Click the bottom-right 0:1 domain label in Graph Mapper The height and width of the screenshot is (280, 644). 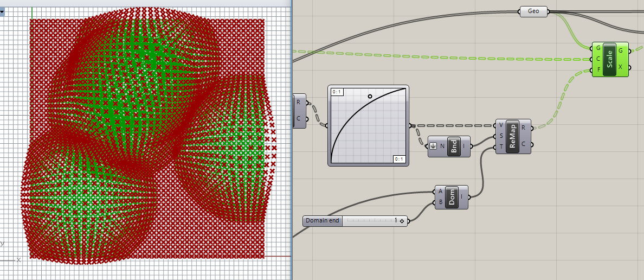pos(398,158)
